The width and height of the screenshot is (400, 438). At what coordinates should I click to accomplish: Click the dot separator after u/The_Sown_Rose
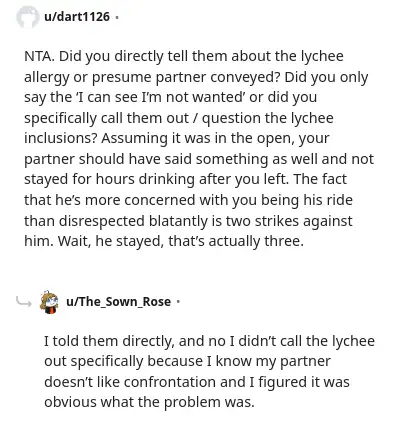pyautogui.click(x=178, y=302)
